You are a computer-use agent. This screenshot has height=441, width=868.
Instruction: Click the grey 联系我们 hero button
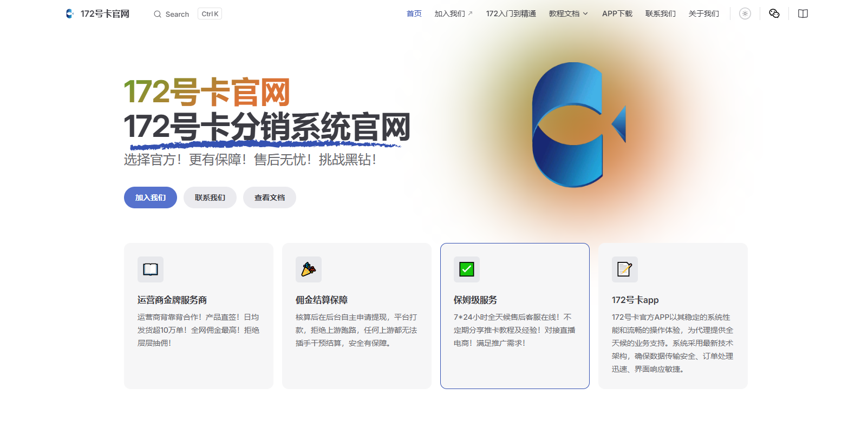click(x=210, y=198)
